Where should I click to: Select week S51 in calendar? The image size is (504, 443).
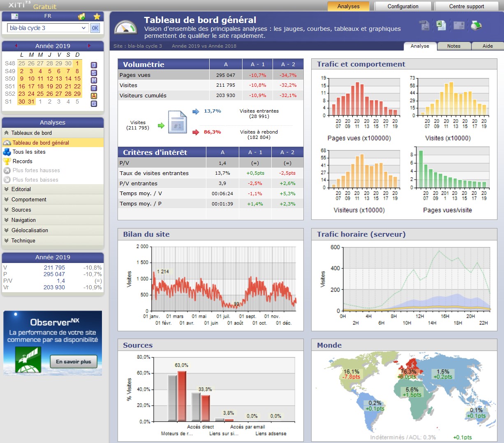[10, 86]
